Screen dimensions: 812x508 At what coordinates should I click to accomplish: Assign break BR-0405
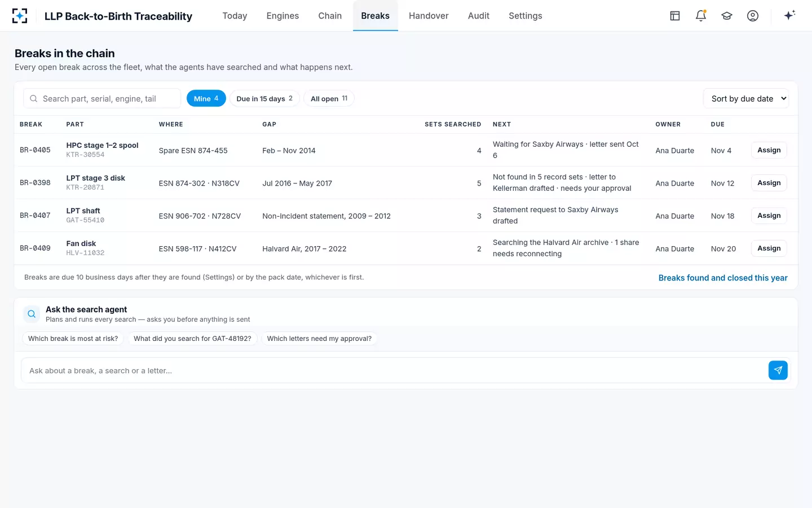coord(769,150)
